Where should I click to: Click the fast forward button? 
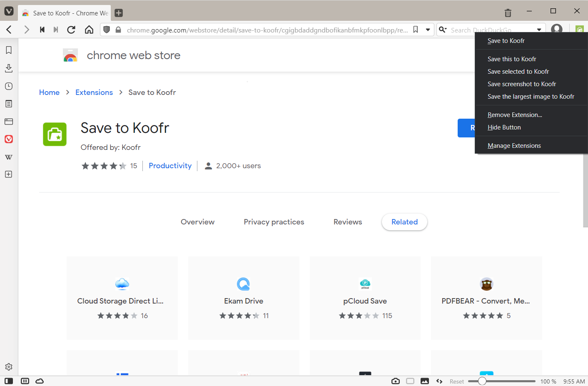(x=56, y=30)
